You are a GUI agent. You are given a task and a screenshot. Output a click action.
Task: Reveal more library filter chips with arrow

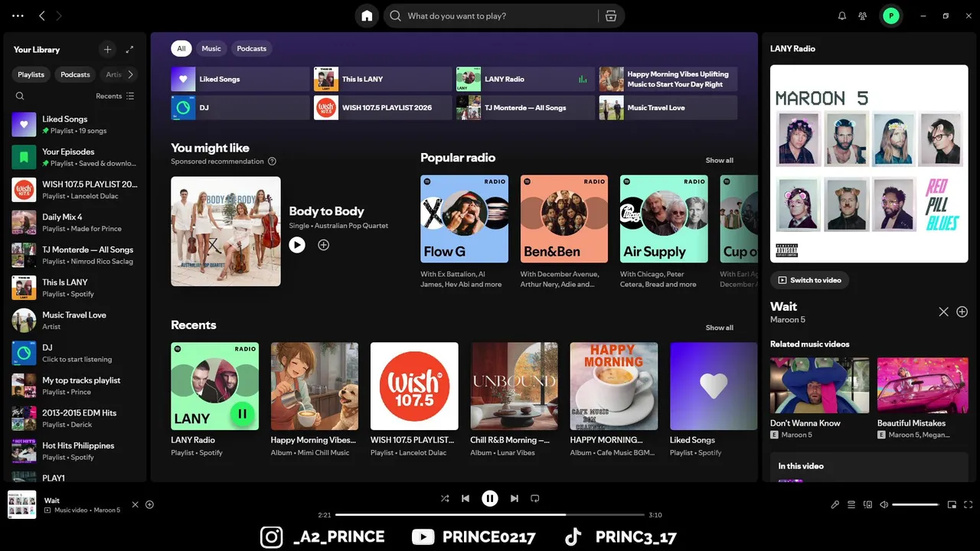click(x=130, y=74)
